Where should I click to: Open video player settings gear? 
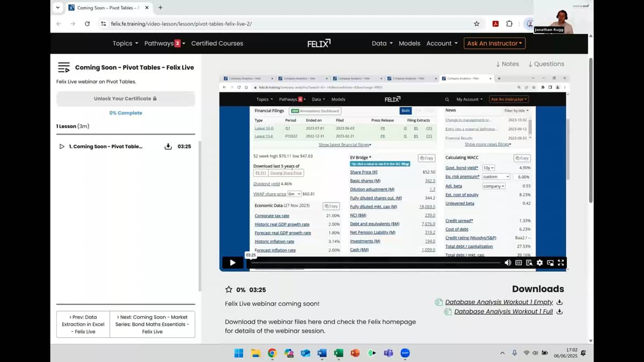click(x=539, y=263)
